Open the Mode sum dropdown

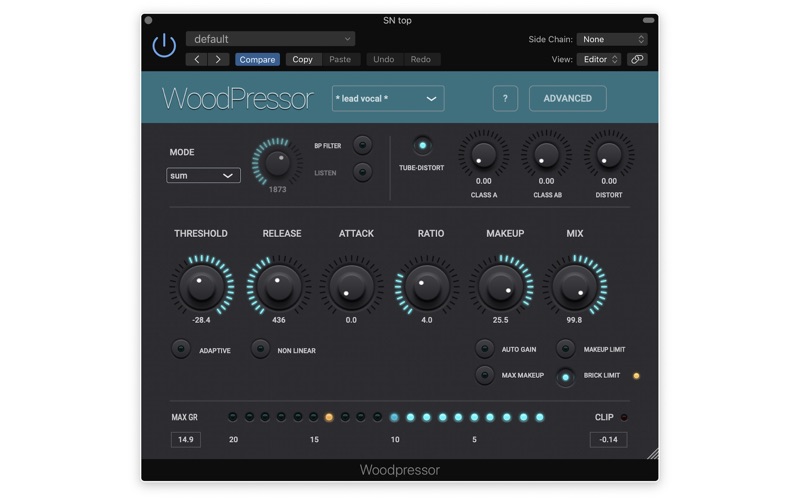[203, 176]
